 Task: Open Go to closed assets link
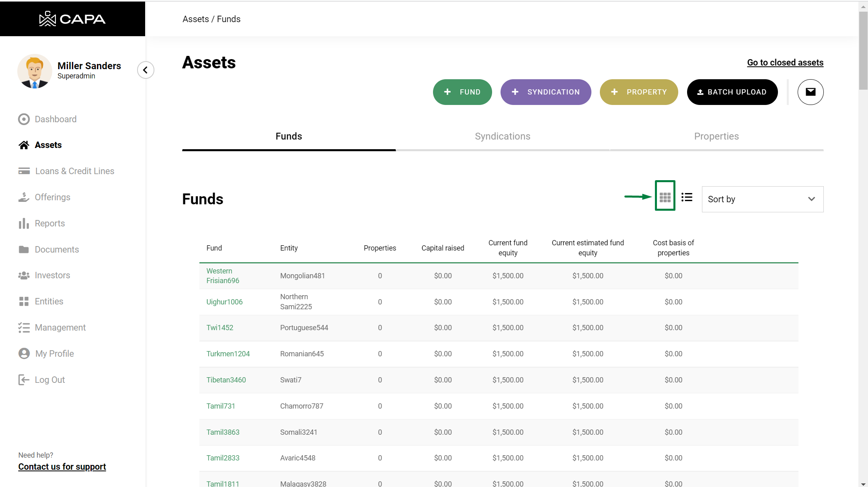click(785, 62)
